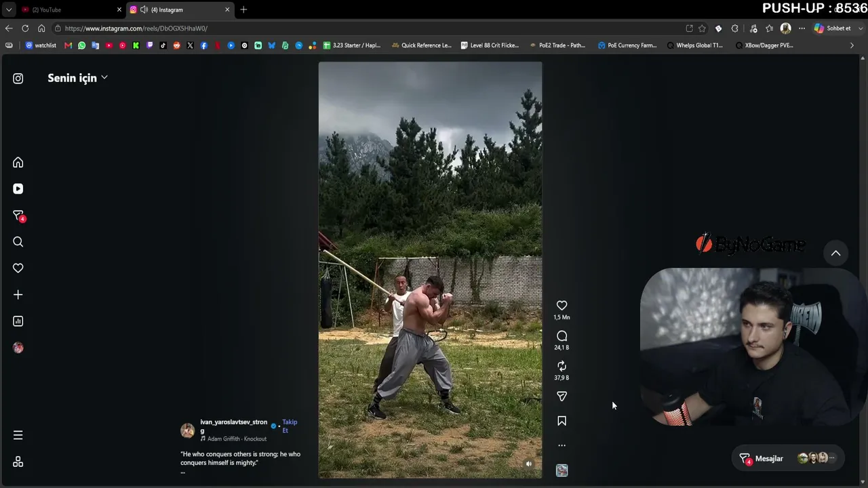Screen dimensions: 868x488
Task: Add this page to favorites with star
Action: (x=702, y=28)
